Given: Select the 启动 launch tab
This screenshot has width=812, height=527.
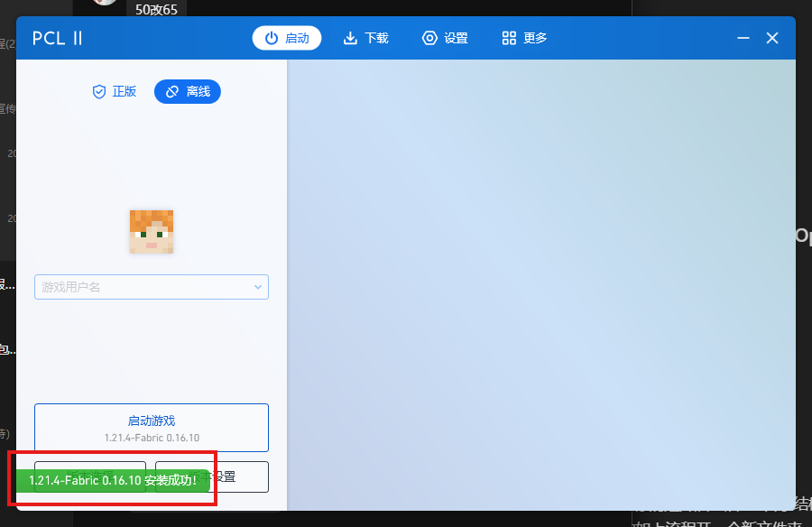Looking at the screenshot, I should (x=286, y=38).
